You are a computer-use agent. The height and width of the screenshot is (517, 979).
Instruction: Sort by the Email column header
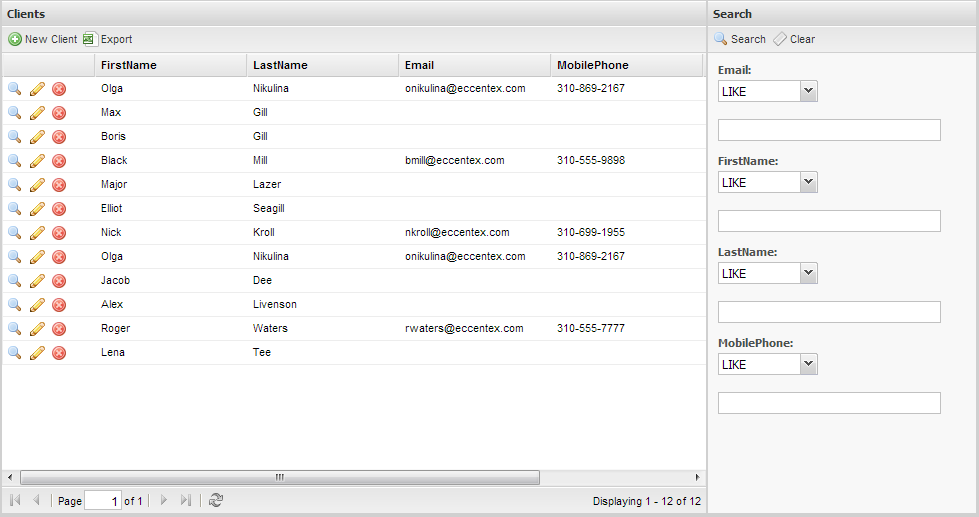pos(475,65)
